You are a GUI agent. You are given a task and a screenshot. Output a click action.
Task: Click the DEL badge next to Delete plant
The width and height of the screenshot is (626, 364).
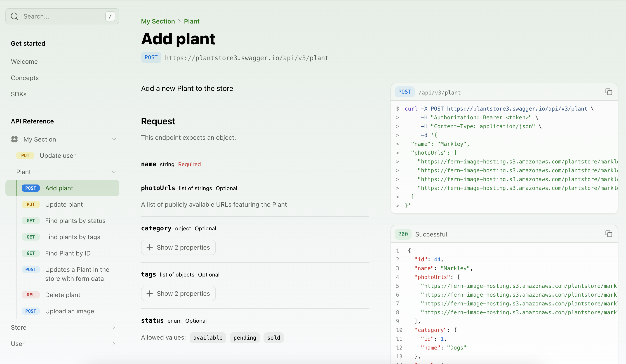pyautogui.click(x=31, y=295)
